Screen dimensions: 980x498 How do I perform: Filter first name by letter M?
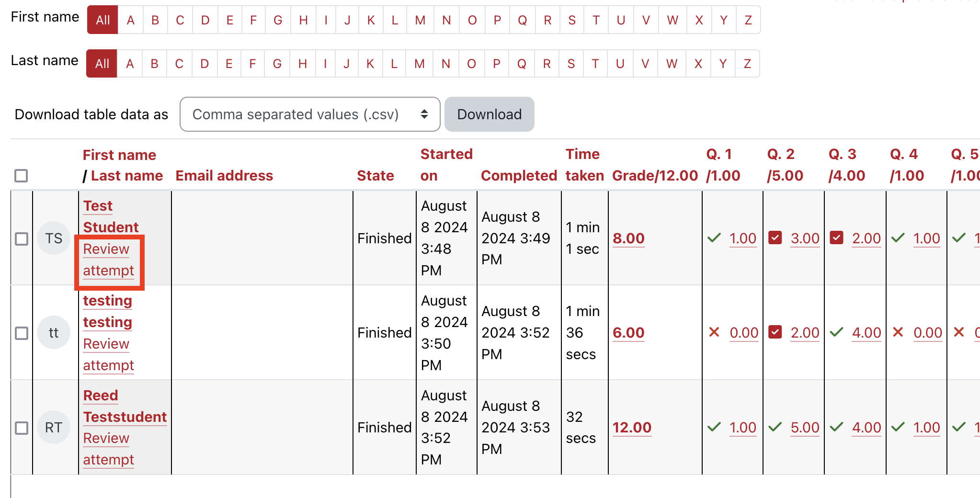pos(420,20)
